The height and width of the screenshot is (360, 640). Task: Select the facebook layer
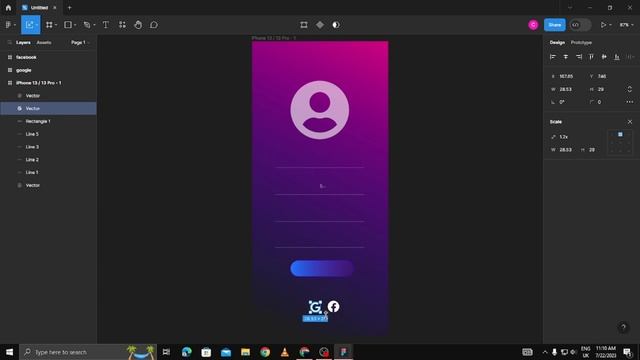pos(48,57)
